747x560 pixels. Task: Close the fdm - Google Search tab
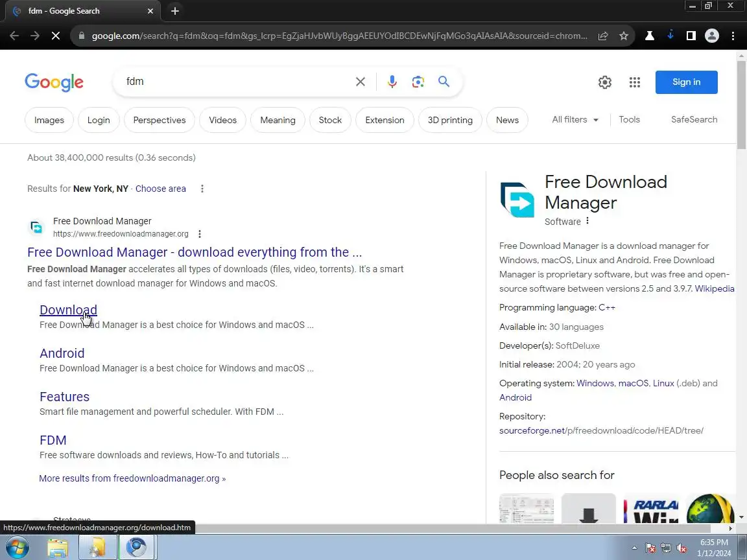150,10
